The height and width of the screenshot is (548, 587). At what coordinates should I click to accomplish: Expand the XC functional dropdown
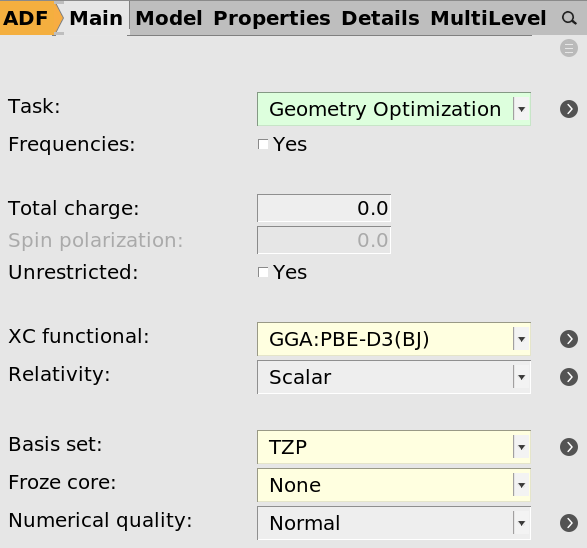pos(394,339)
